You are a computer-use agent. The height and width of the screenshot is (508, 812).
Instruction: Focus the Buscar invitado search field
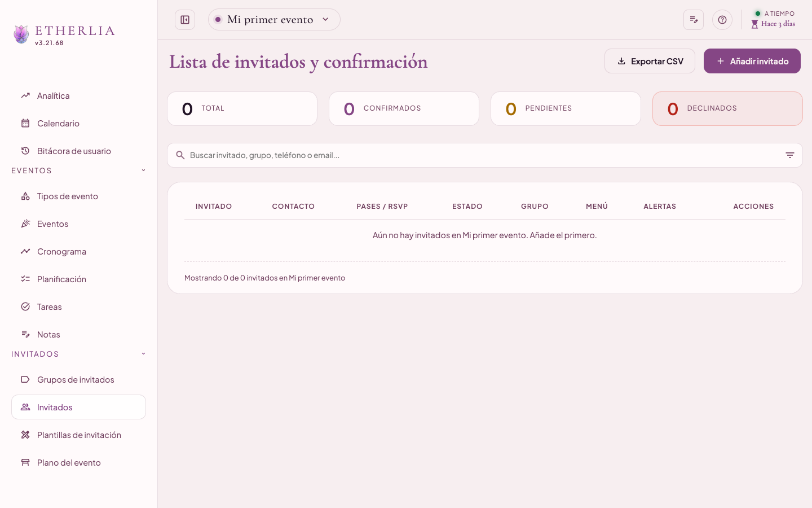pyautogui.click(x=485, y=155)
